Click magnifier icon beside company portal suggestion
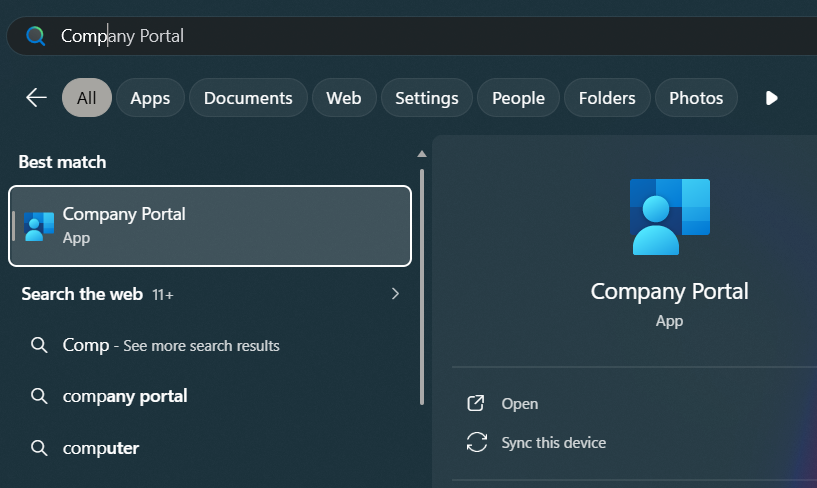Viewport: 817px width, 488px height. 39,396
